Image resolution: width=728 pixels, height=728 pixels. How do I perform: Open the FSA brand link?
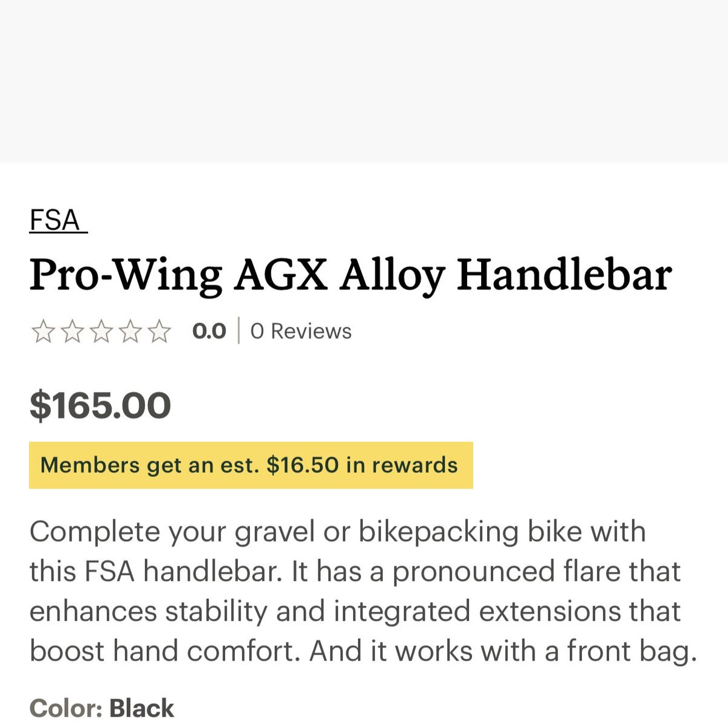tap(56, 220)
